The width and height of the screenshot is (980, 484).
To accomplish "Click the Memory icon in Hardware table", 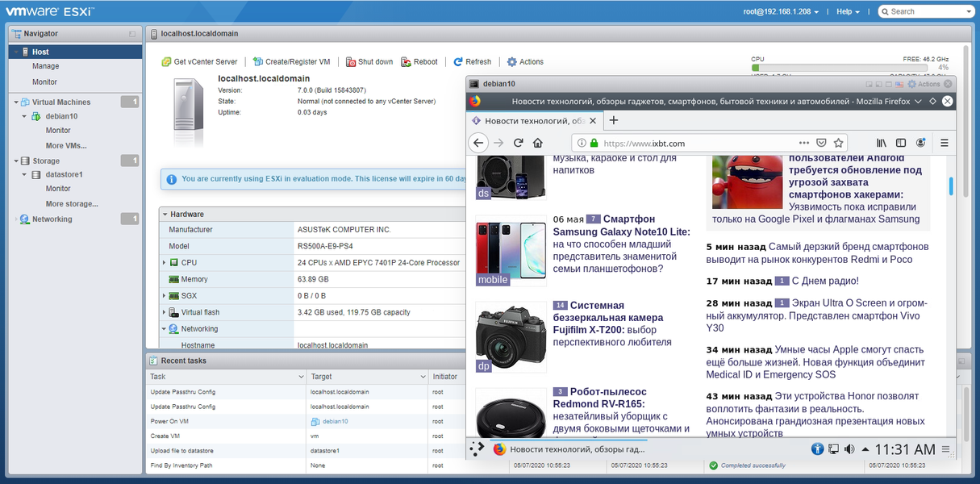I will (173, 279).
